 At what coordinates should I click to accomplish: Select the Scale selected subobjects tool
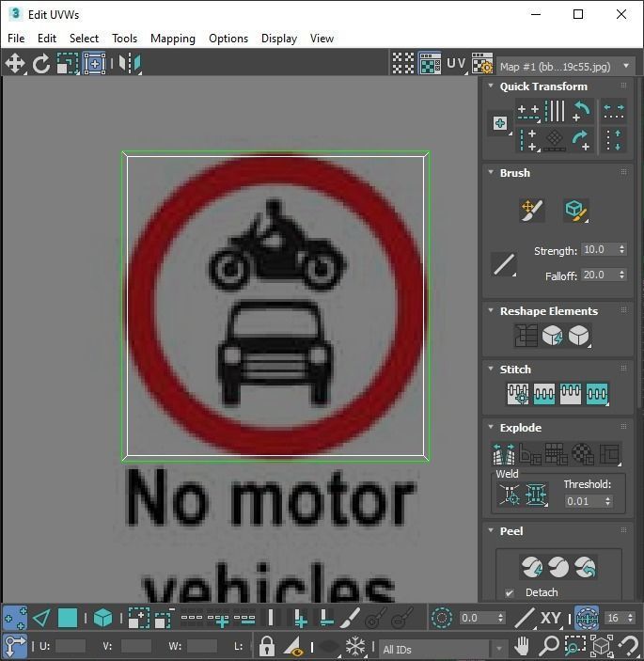[x=68, y=64]
